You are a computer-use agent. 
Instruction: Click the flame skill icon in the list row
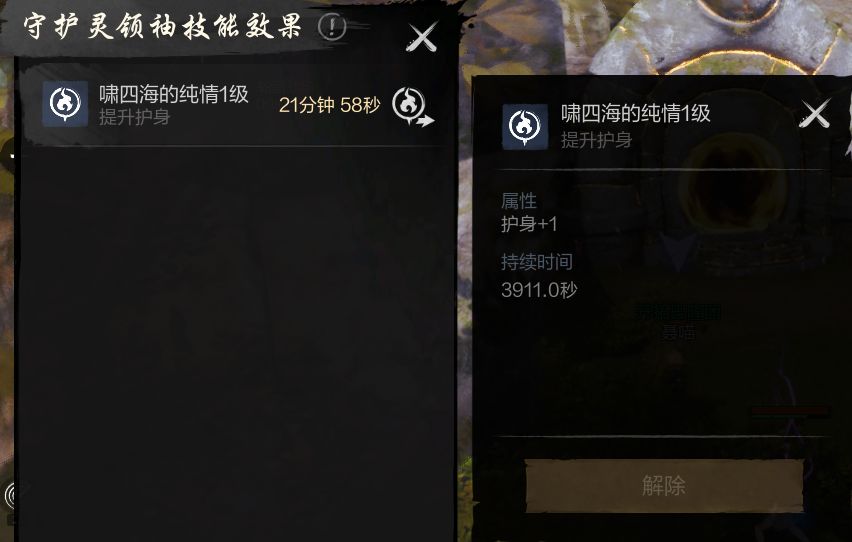[x=65, y=103]
